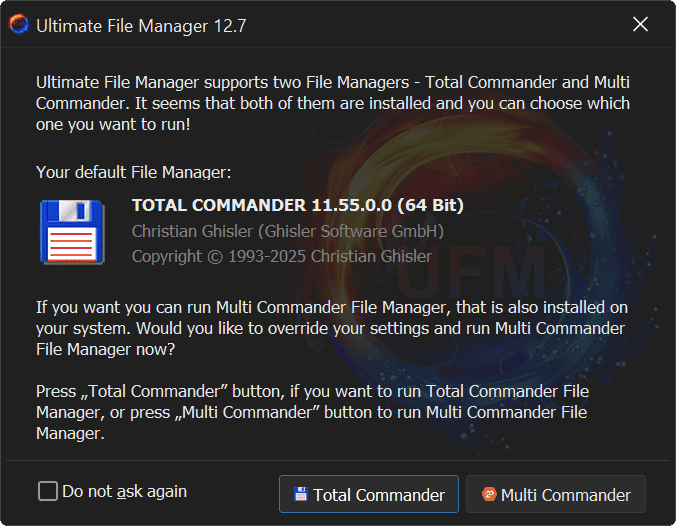
Task: Click the separator line above the buttons
Action: pyautogui.click(x=337, y=461)
